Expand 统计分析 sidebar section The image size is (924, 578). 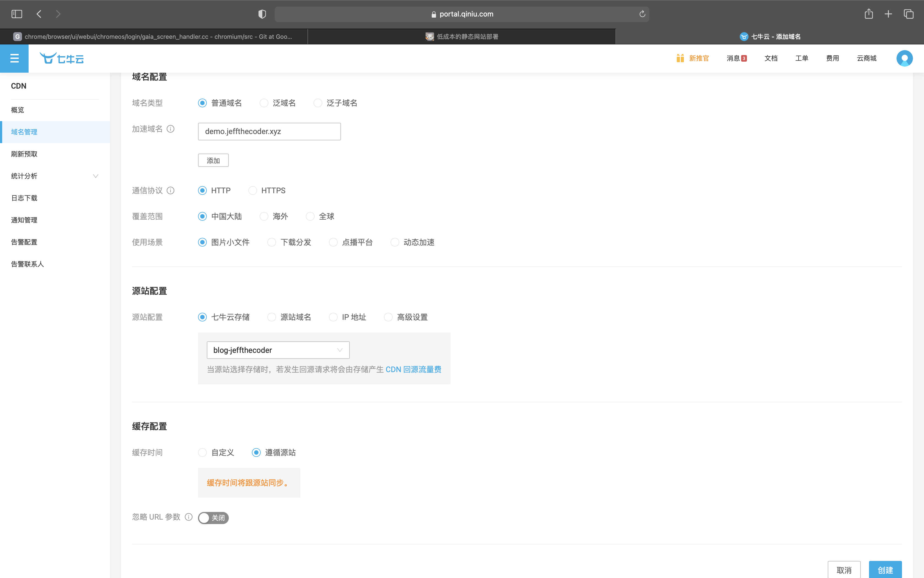[55, 176]
